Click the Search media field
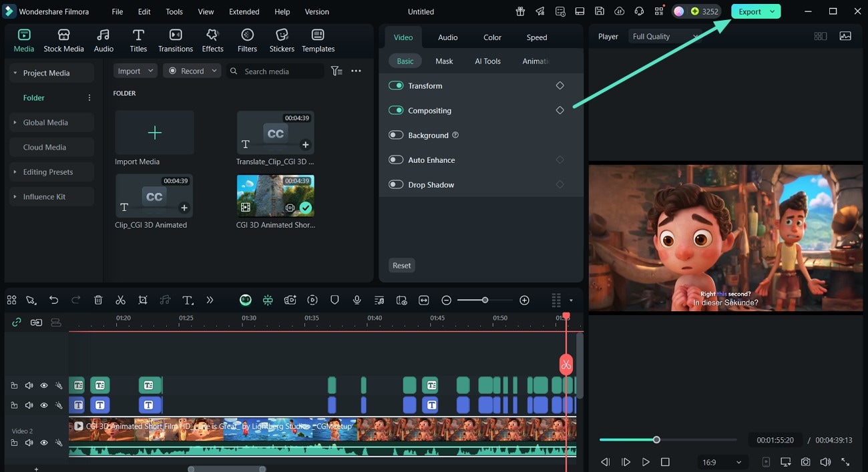Viewport: 868px width, 472px height. [275, 71]
